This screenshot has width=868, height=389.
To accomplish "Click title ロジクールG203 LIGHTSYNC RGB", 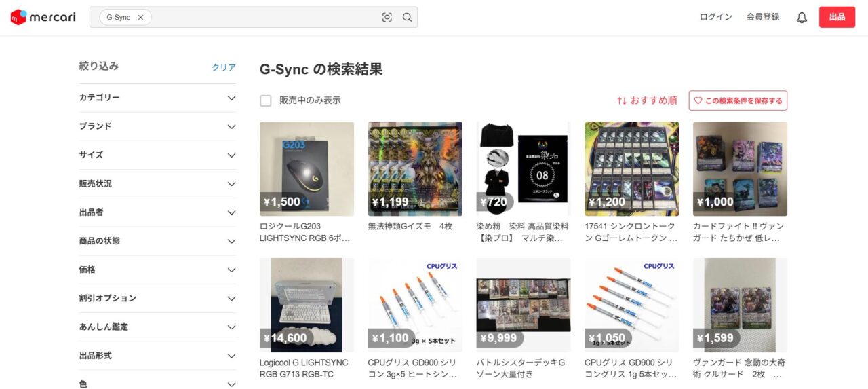I will pos(305,232).
